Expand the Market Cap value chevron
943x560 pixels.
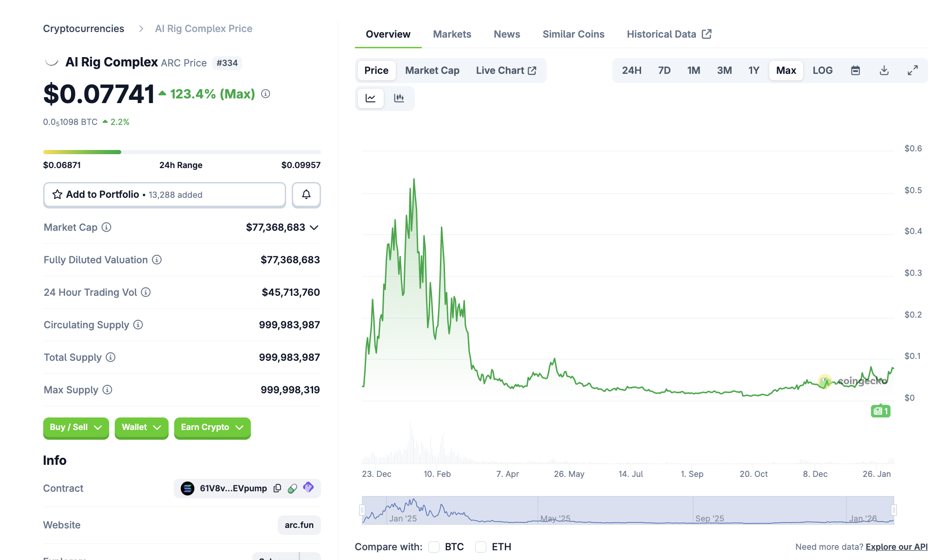click(x=314, y=228)
